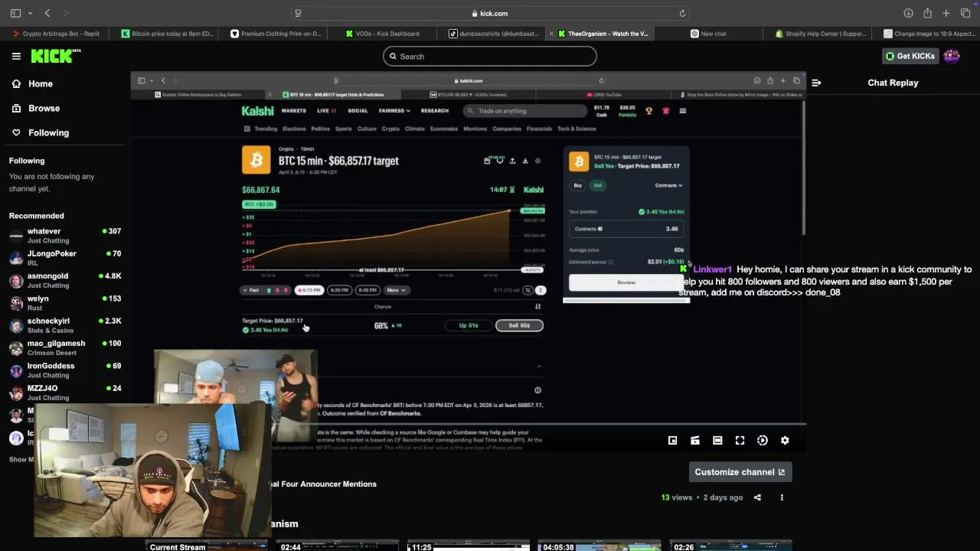The height and width of the screenshot is (551, 980).
Task: Add a new Safari tab
Action: (x=946, y=13)
